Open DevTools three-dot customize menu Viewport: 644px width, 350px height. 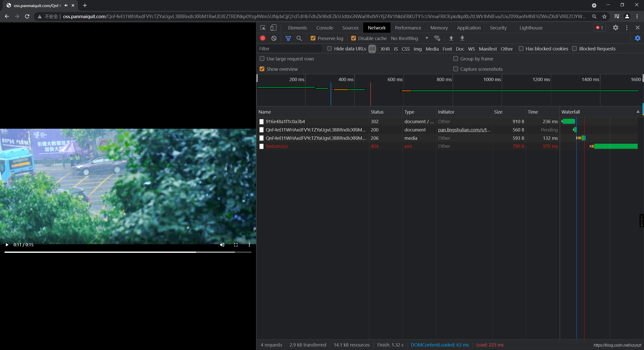click(627, 28)
